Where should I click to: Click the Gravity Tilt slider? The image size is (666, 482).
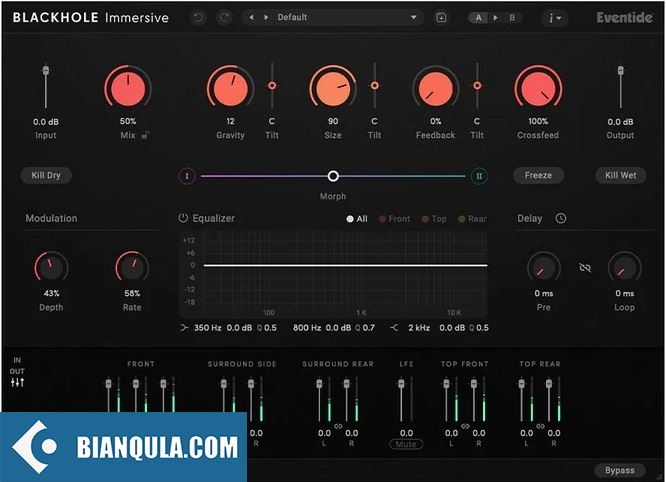click(x=272, y=85)
